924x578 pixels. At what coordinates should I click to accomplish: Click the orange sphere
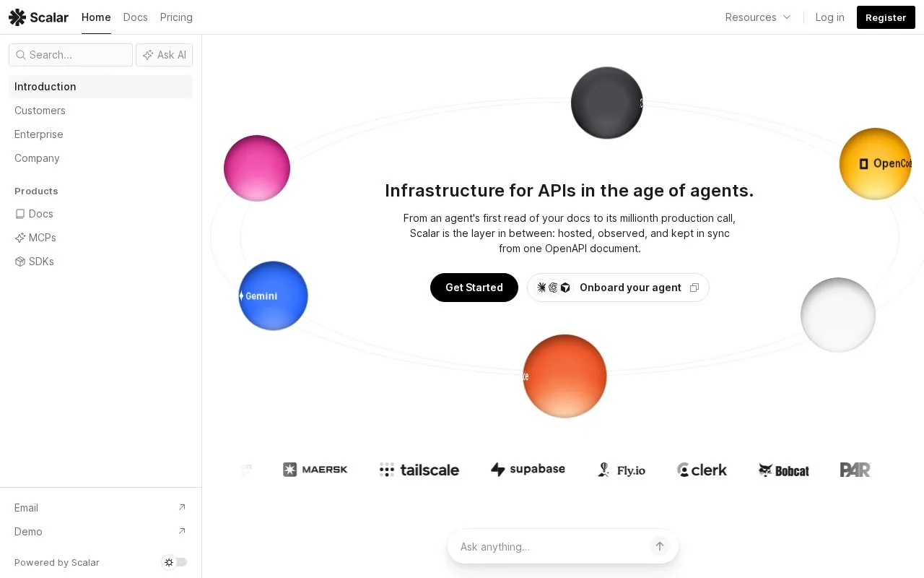pos(565,376)
